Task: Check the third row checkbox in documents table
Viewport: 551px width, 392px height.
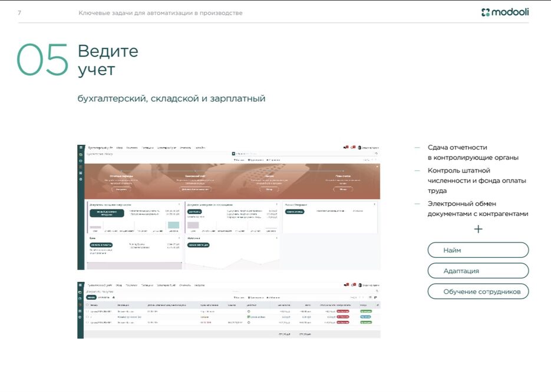Action: 88,323
